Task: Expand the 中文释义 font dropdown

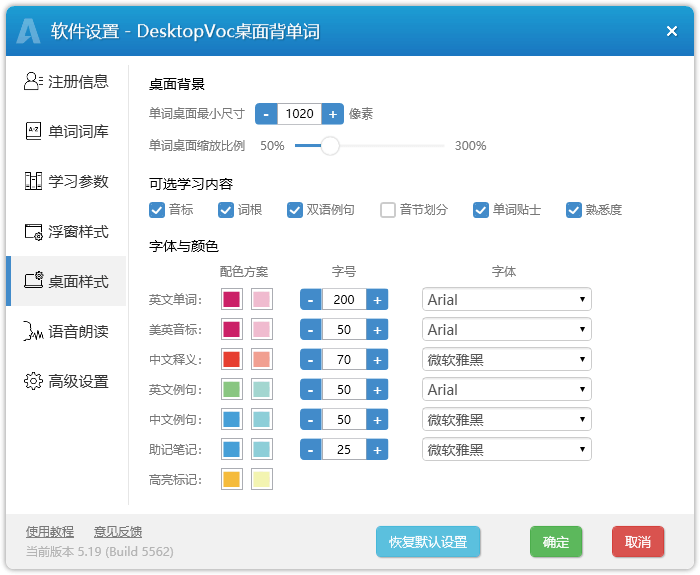Action: [x=506, y=360]
